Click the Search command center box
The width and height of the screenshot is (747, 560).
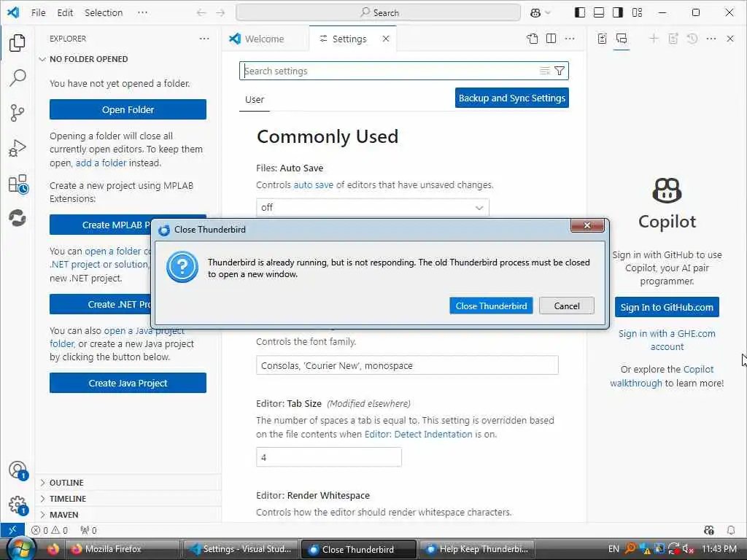[379, 13]
